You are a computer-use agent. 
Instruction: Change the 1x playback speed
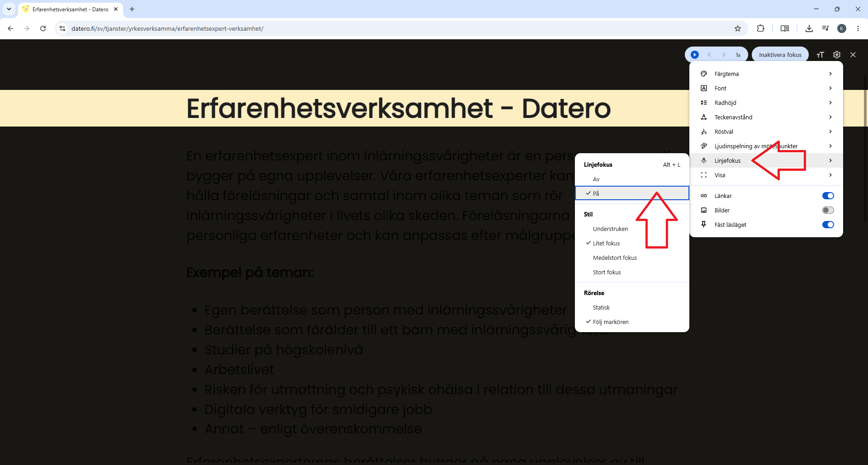click(738, 55)
